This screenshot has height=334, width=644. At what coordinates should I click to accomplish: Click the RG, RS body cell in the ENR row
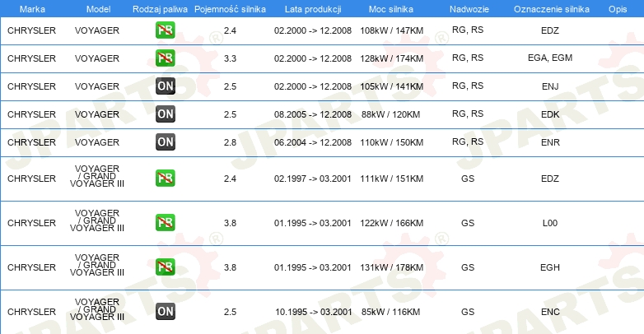point(468,141)
